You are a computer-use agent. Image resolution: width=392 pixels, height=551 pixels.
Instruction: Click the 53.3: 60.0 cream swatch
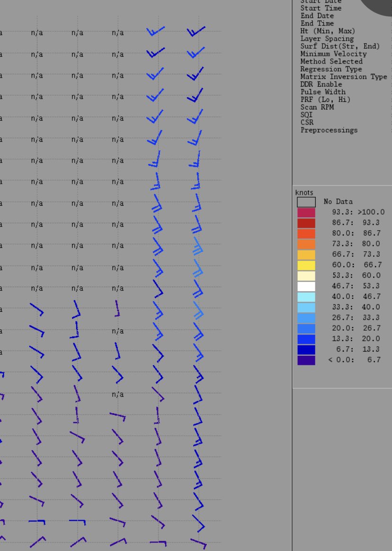(306, 276)
